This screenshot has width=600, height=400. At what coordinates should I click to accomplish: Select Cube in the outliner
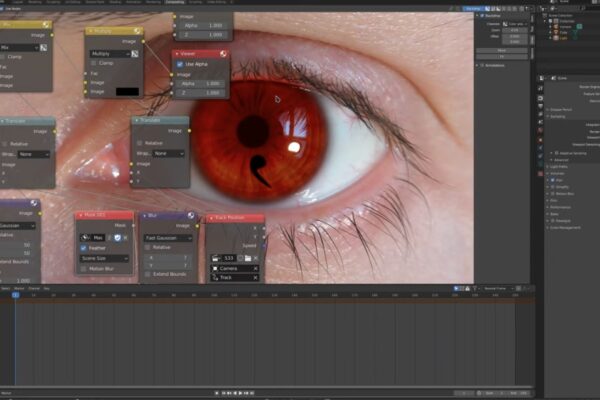[563, 33]
